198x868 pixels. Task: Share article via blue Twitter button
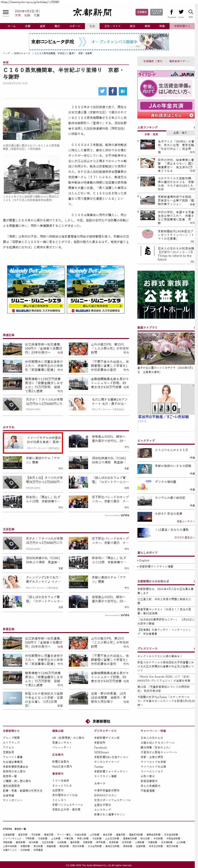pyautogui.click(x=102, y=91)
